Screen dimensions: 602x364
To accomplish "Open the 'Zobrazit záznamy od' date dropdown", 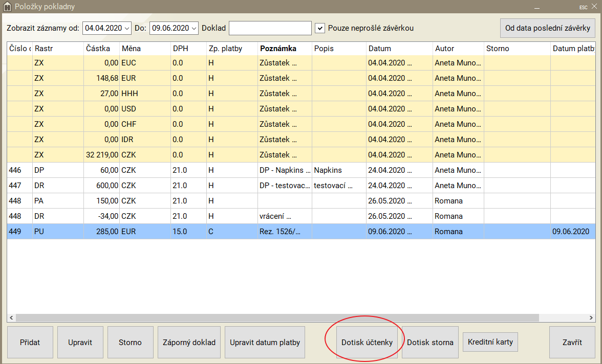I will [127, 28].
